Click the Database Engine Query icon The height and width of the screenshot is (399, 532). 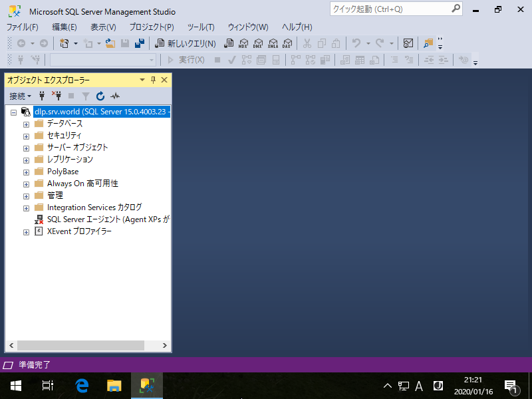(229, 43)
